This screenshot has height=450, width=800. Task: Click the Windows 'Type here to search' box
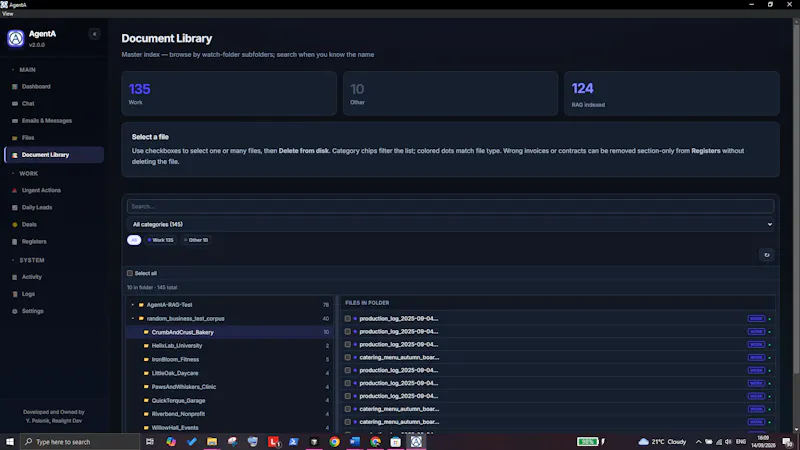(80, 442)
